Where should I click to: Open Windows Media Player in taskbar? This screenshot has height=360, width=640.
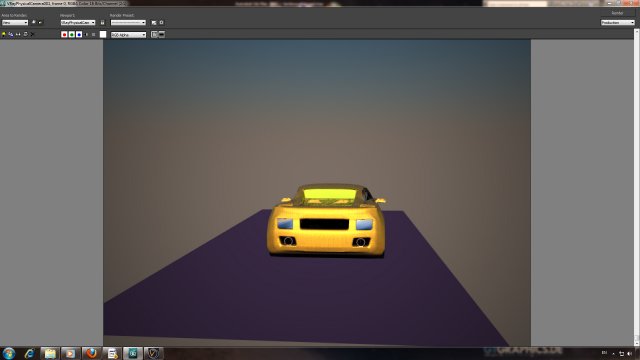click(71, 353)
